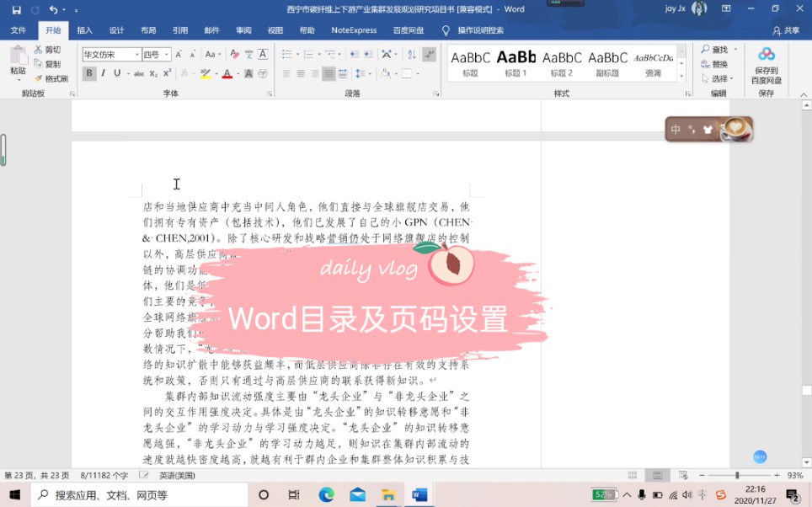
Task: Select the italic formatting icon
Action: 103,72
